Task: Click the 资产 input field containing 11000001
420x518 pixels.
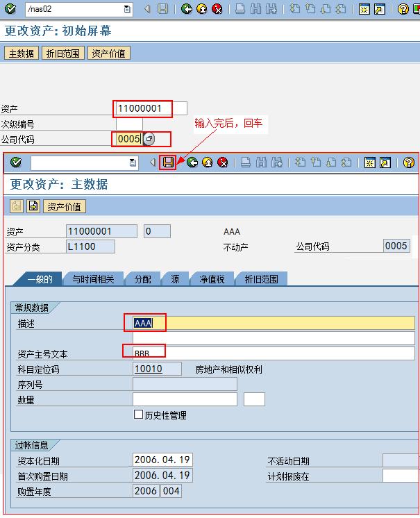Action: 151,108
